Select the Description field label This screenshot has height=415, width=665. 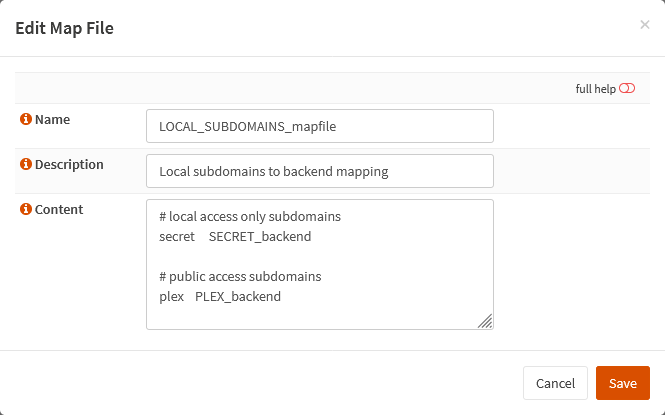pyautogui.click(x=69, y=164)
